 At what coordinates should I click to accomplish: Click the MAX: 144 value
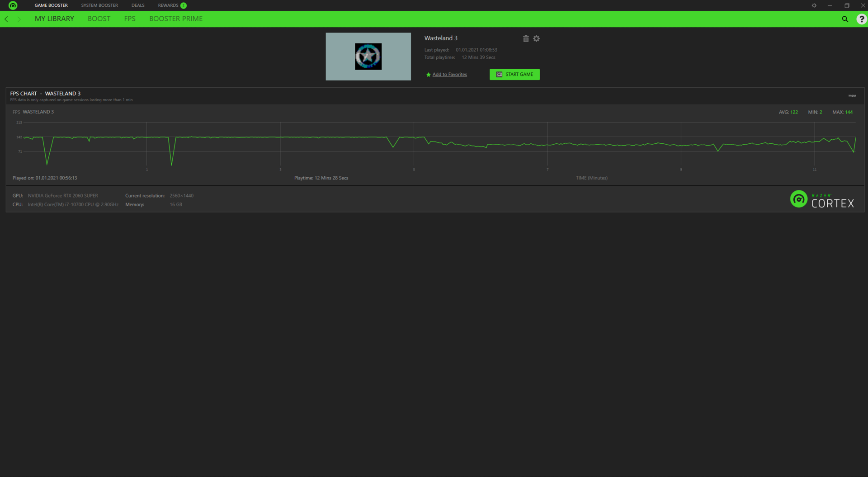tap(843, 112)
